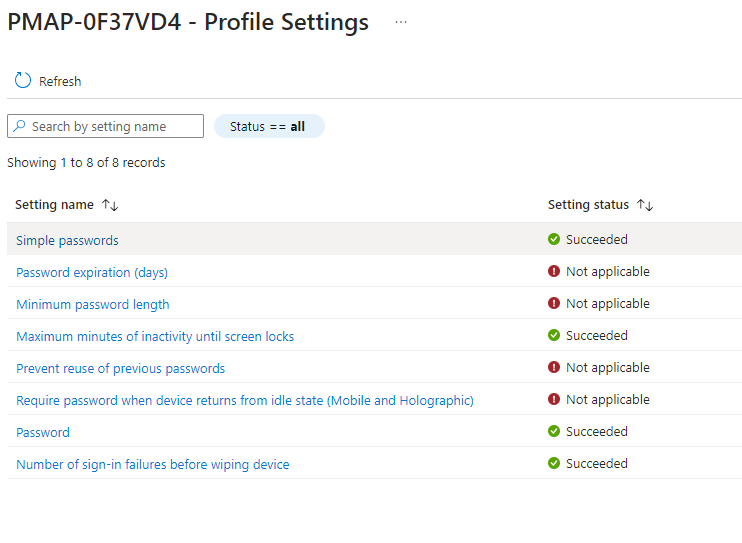Image resolution: width=742 pixels, height=543 pixels.
Task: Sort by Setting name arrows icon
Action: pos(110,205)
